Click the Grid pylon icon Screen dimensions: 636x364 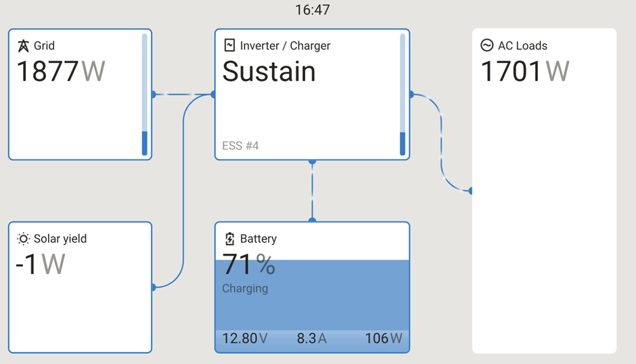pyautogui.click(x=24, y=46)
